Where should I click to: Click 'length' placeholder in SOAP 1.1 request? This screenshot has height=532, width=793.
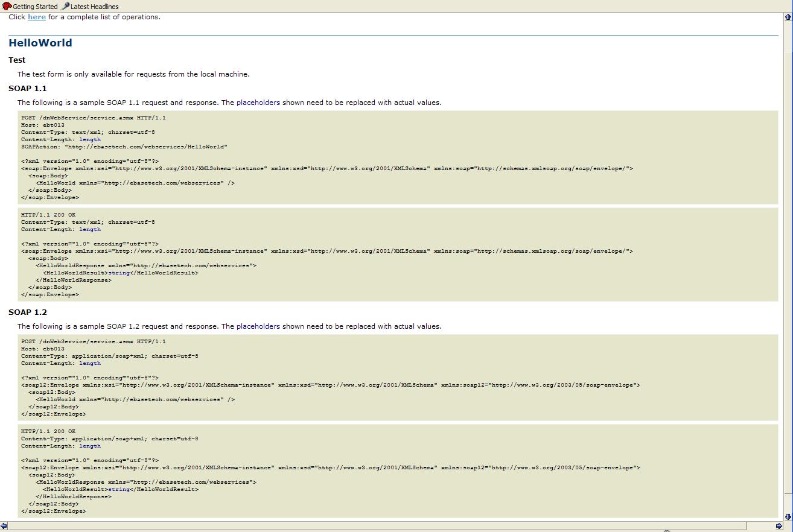click(90, 139)
